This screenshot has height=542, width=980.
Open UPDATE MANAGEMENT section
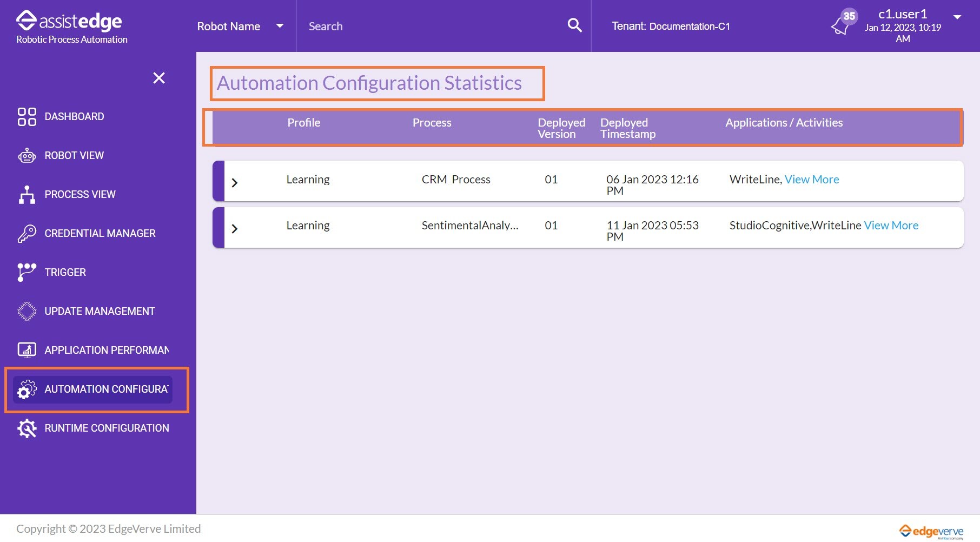pyautogui.click(x=100, y=312)
